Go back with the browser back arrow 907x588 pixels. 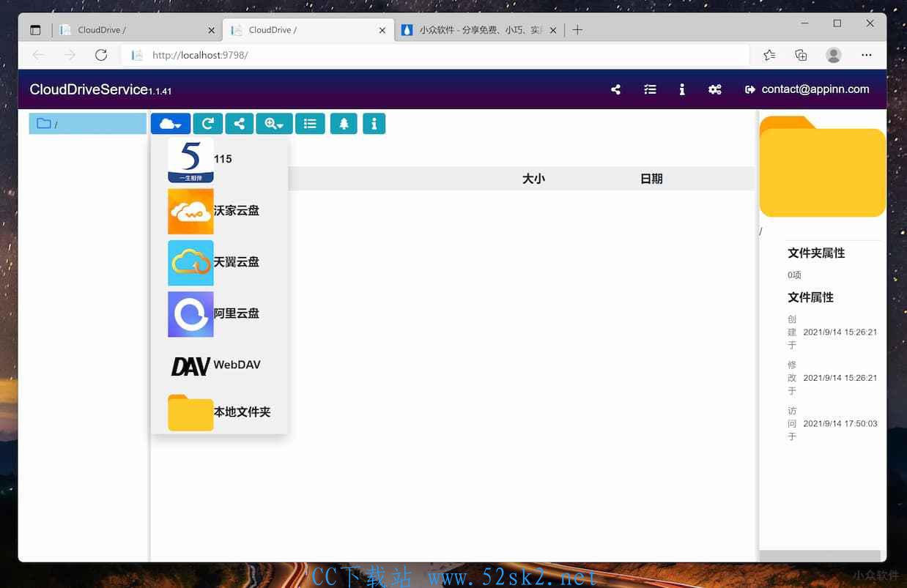pos(38,55)
